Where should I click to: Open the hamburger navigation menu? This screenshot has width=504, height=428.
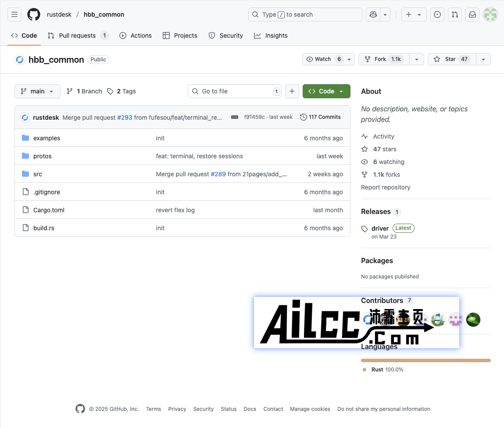click(x=14, y=14)
